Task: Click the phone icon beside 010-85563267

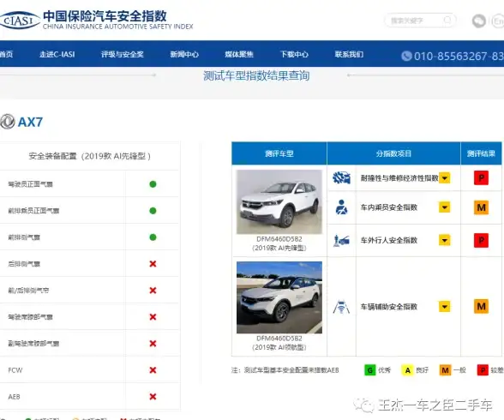Action: coord(406,56)
